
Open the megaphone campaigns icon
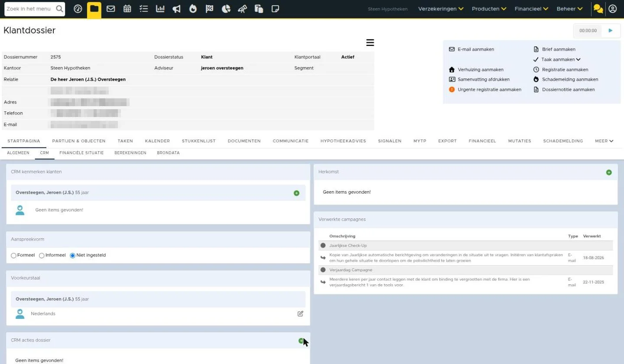(176, 9)
